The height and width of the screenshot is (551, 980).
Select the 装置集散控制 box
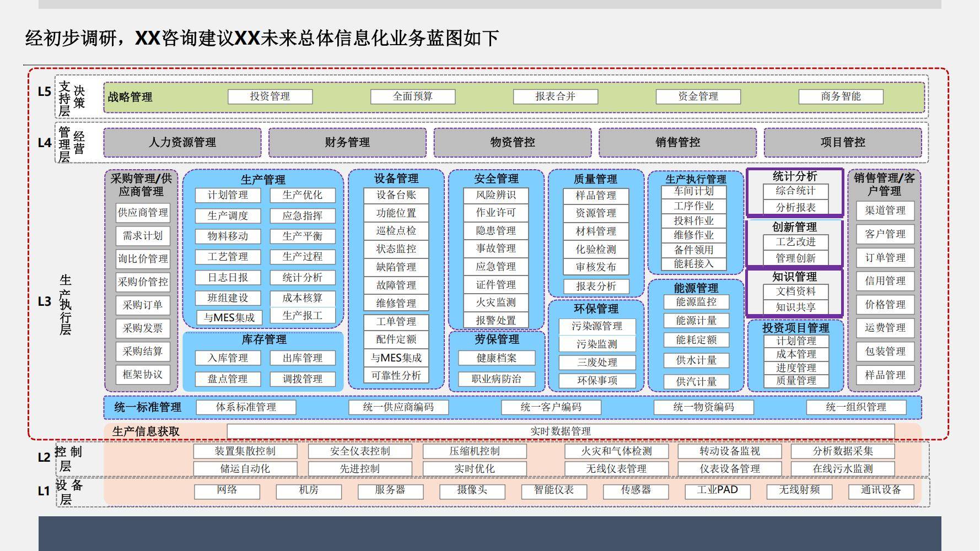point(245,451)
